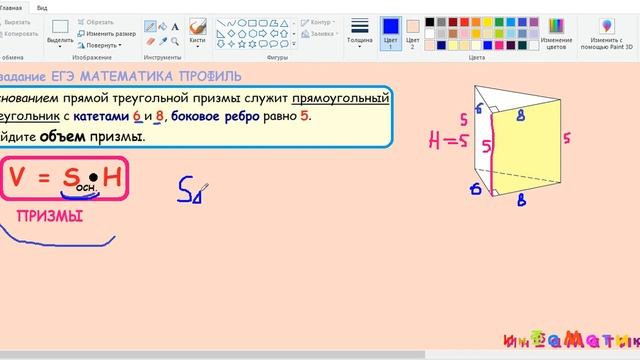Choose the Rounded rectangle shape
The height and width of the screenshot is (360, 640).
pyautogui.click(x=263, y=23)
